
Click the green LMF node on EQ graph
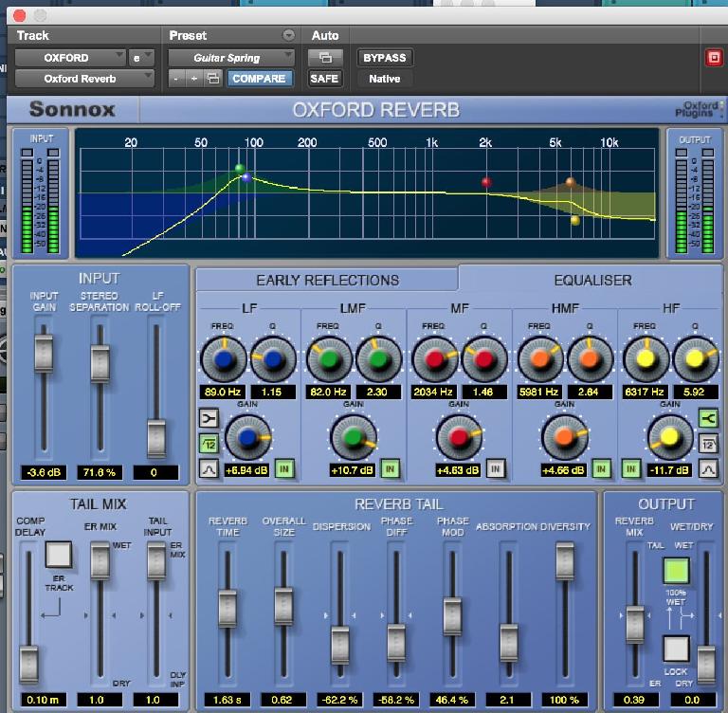pos(240,168)
